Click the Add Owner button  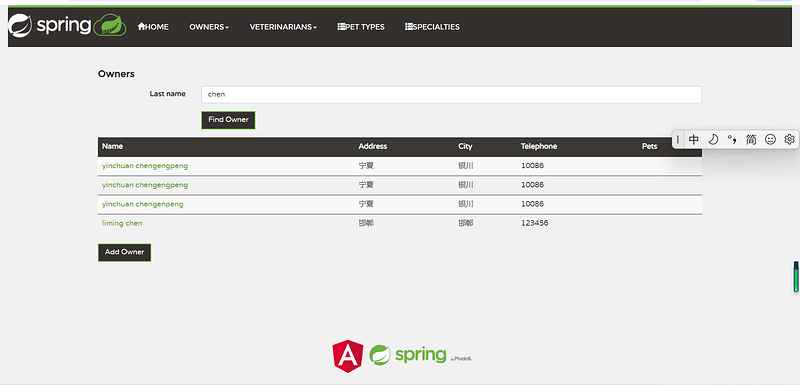124,252
